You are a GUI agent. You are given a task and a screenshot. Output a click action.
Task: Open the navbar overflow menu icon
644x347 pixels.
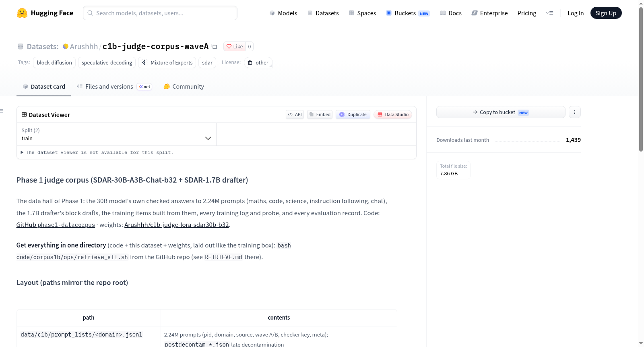[549, 13]
